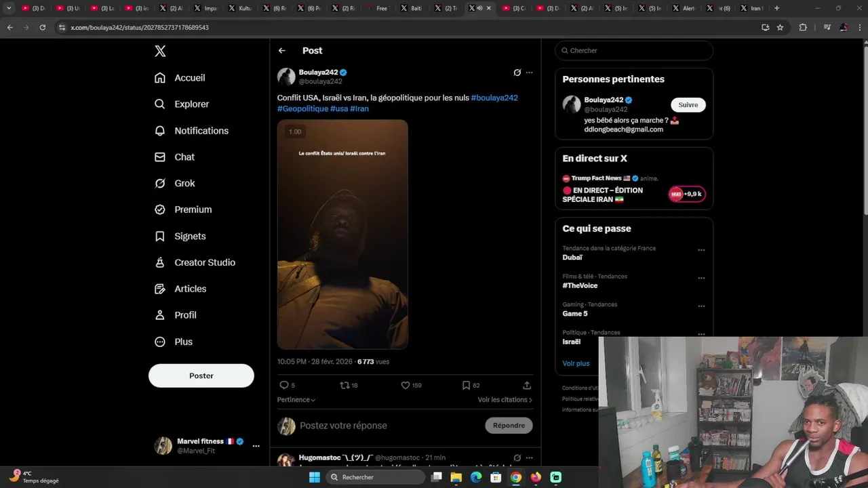Open the Game 5 trending topic
Screen dimensions: 868x488
click(575, 314)
